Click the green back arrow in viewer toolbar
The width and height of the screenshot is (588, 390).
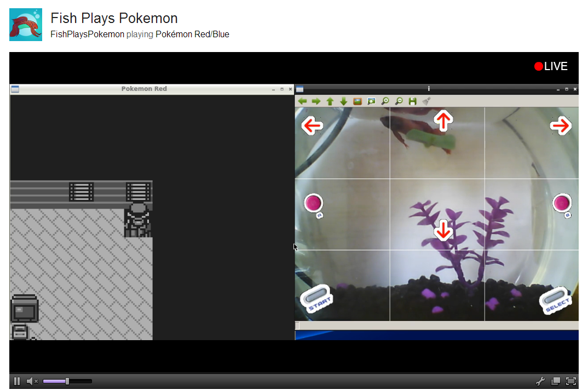click(302, 101)
